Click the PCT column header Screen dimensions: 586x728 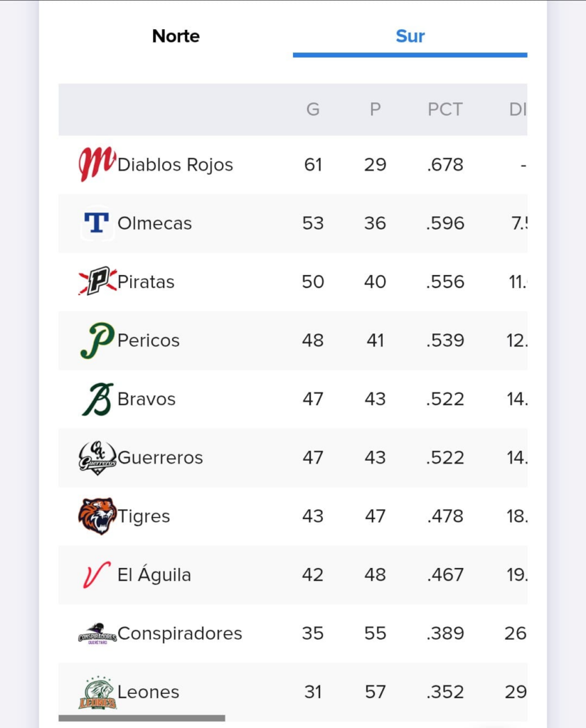[x=445, y=109]
